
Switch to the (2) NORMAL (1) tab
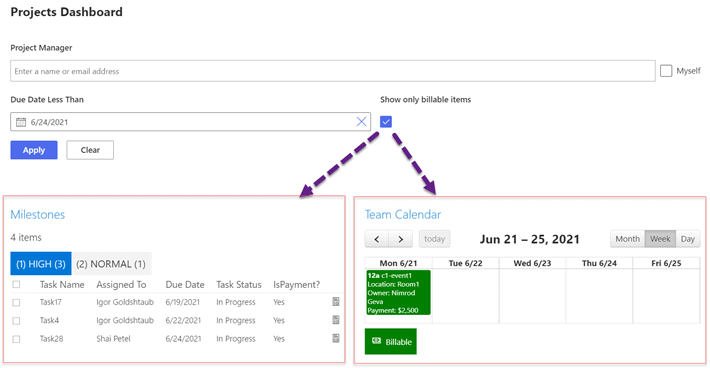111,264
